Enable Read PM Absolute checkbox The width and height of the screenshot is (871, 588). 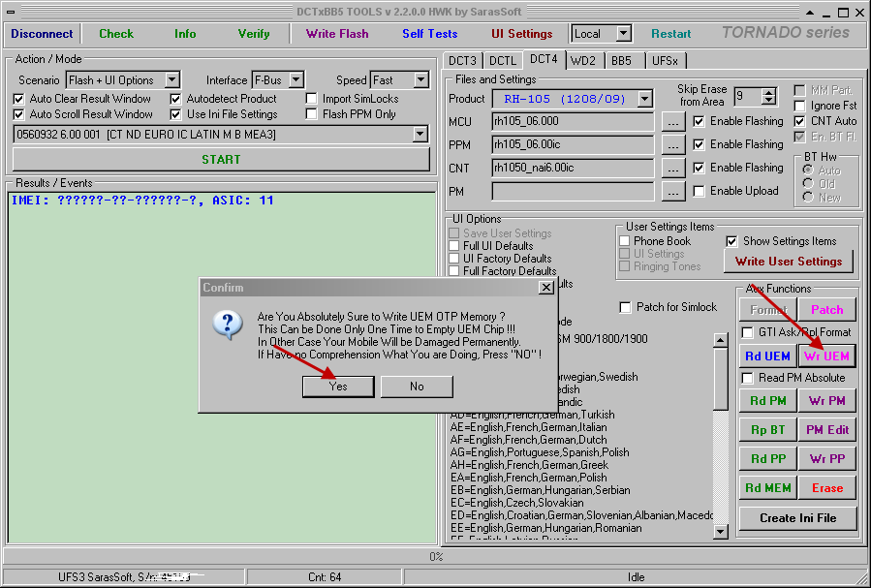coord(748,378)
